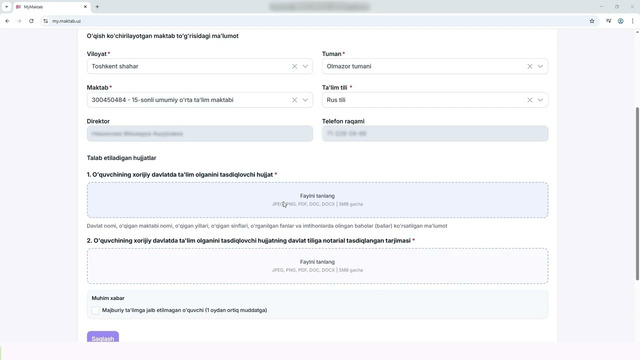The image size is (640, 360).
Task: Click the browser forward arrow
Action: coord(19,21)
